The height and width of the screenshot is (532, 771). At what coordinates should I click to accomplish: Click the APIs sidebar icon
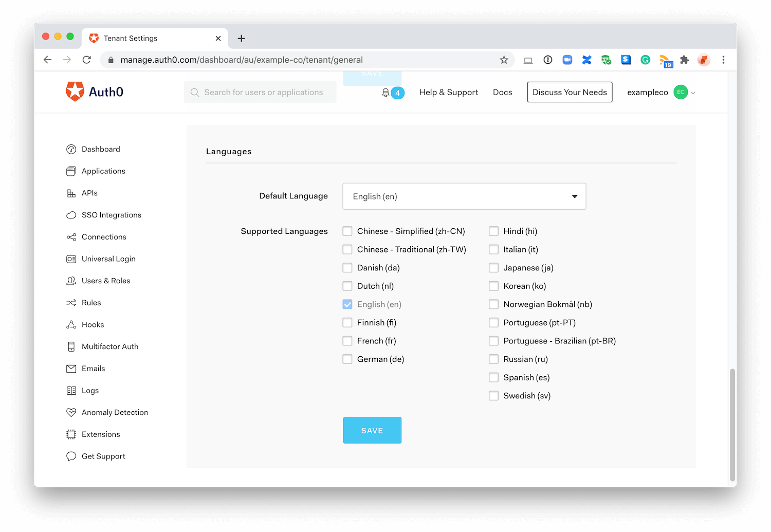pyautogui.click(x=71, y=193)
